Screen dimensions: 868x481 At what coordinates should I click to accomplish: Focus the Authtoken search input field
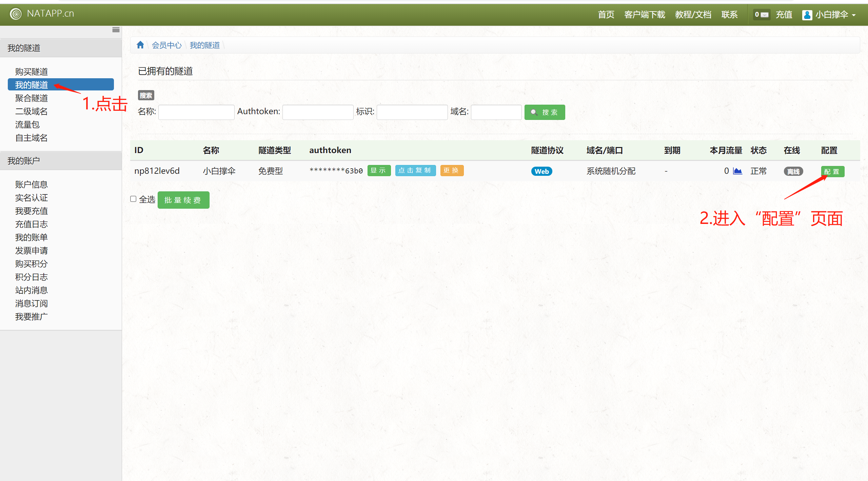(318, 112)
